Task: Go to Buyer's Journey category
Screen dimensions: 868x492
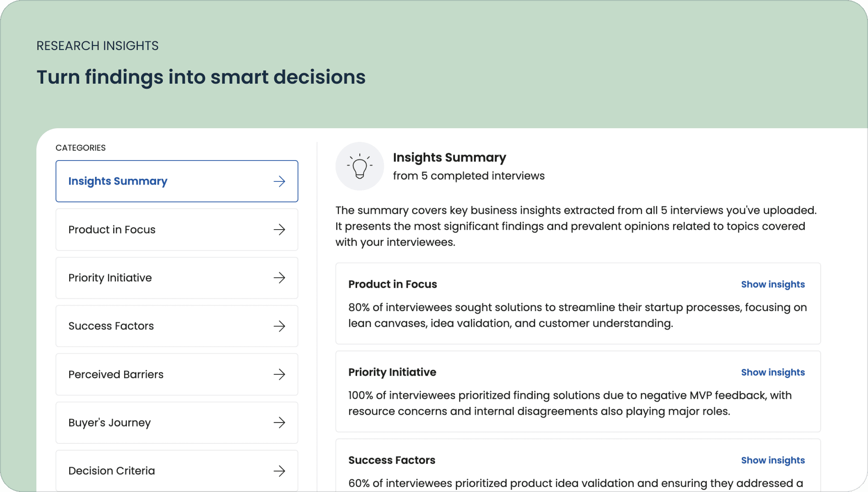Action: click(110, 422)
